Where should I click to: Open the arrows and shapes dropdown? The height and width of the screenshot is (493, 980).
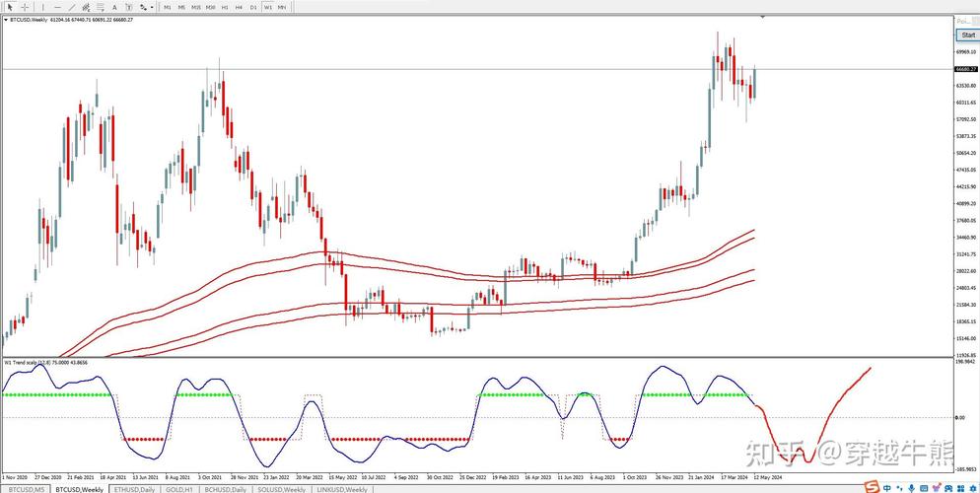pos(148,7)
